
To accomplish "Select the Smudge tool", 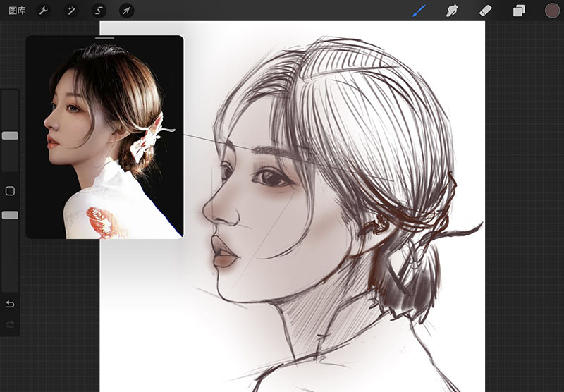I will (x=452, y=11).
